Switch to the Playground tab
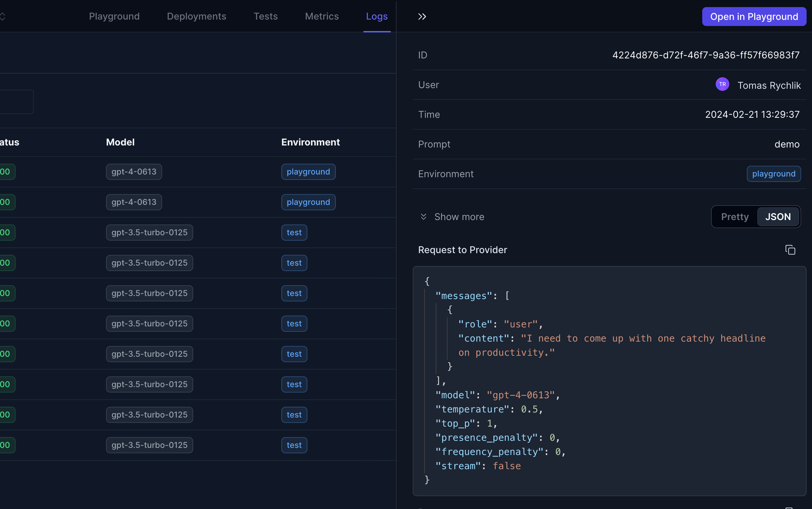812x509 pixels. [x=114, y=16]
